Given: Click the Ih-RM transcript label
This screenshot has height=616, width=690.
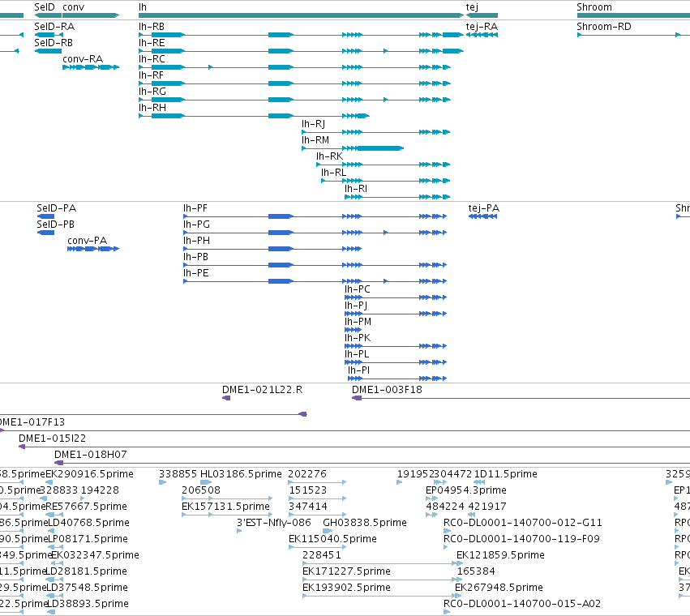Looking at the screenshot, I should point(315,140).
